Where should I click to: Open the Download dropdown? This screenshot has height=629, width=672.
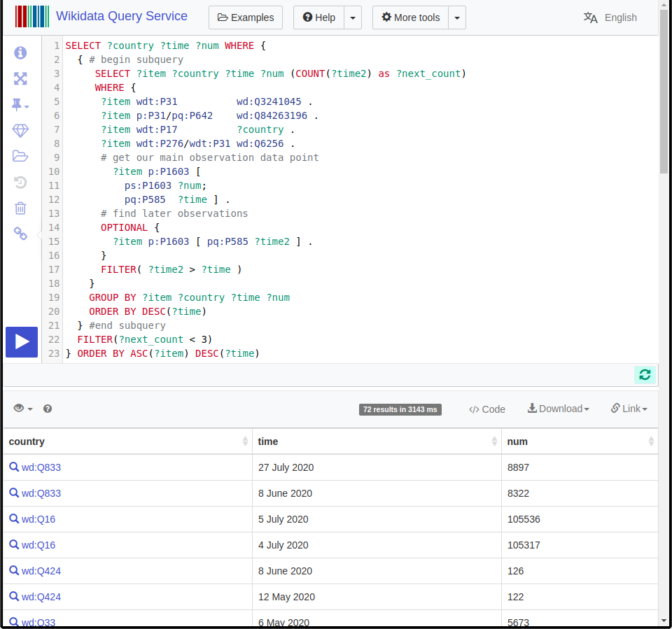click(x=559, y=409)
